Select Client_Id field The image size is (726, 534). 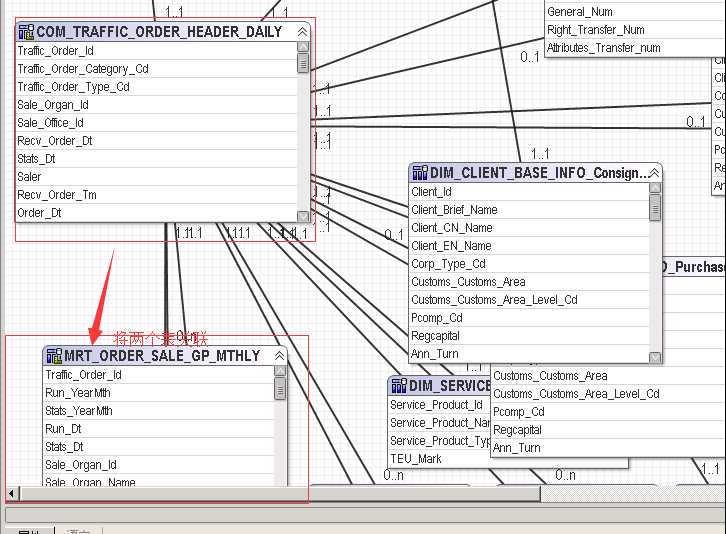point(530,192)
